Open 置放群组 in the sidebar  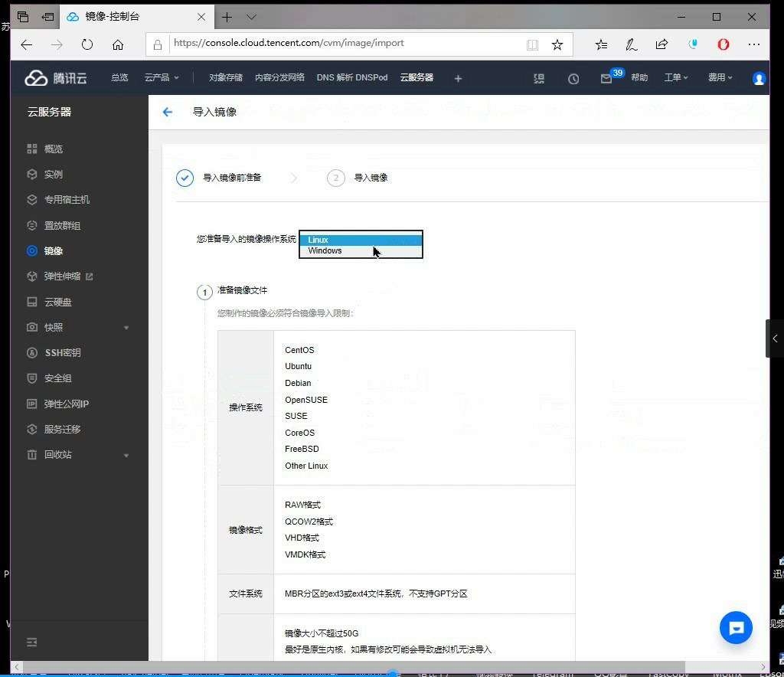pos(62,225)
